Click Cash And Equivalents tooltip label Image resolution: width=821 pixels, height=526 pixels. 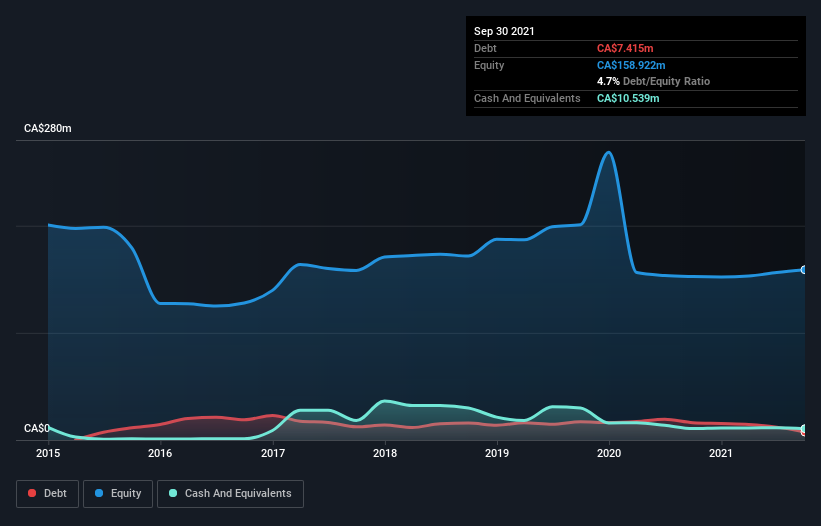(527, 98)
